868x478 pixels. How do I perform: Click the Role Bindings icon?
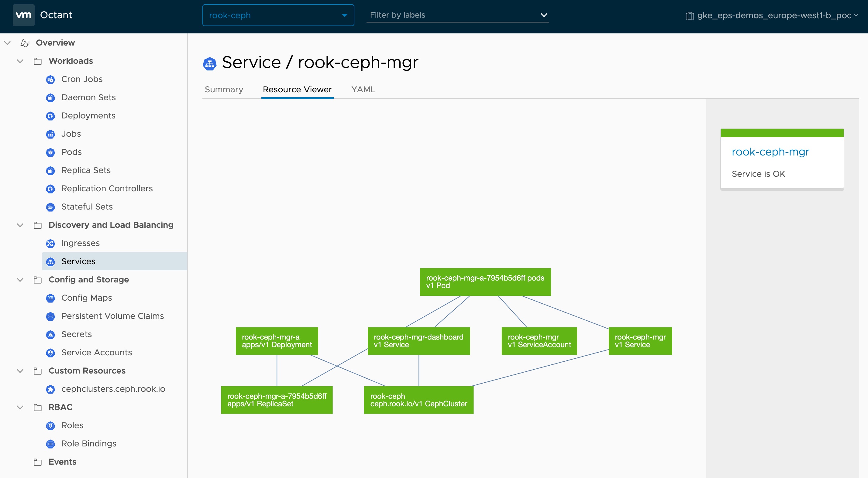[50, 444]
